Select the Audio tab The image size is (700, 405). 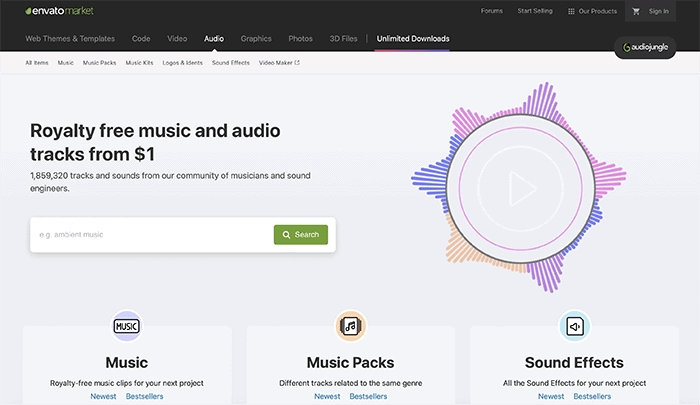pyautogui.click(x=214, y=39)
